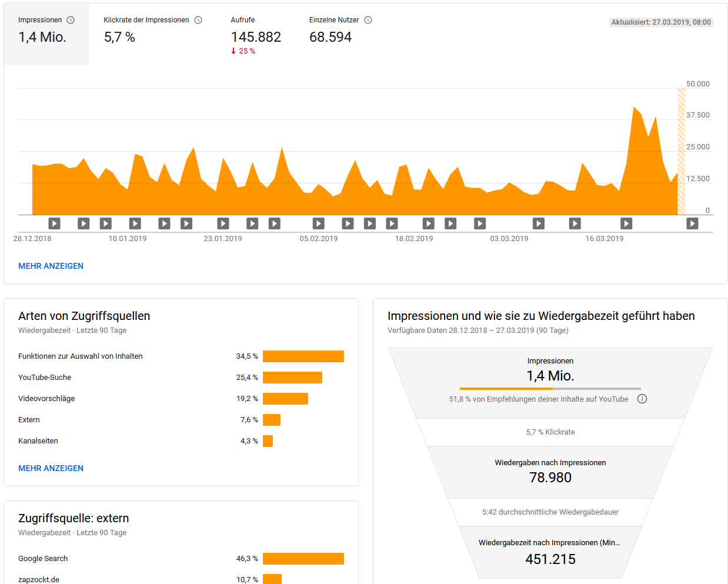Click MEHR ANZEIGEN under Arten von Zugriffsquellen
Screen dimensions: 728x584
51,468
